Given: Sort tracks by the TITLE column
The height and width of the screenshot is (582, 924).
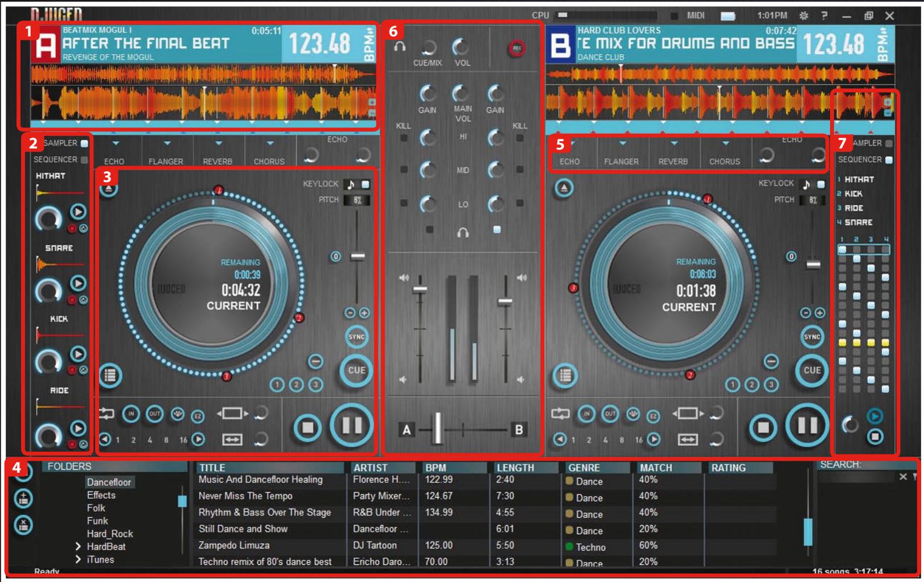Looking at the screenshot, I should click(270, 468).
